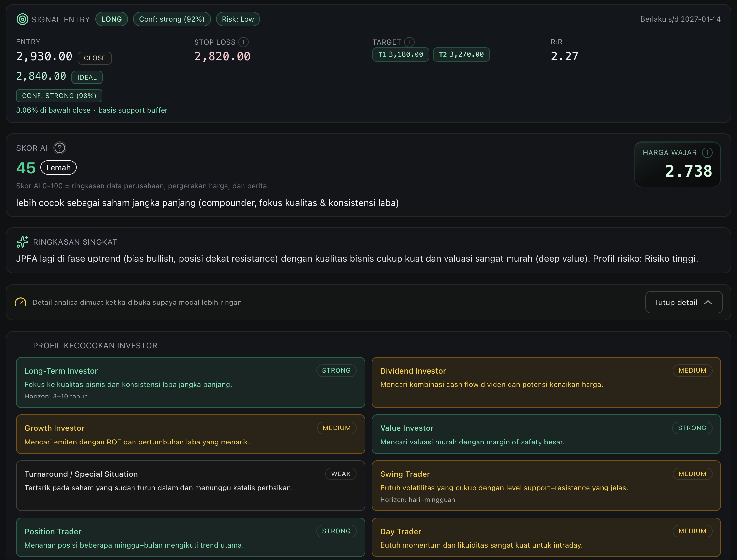
Task: Select the T1 3,180.00 target chip
Action: [x=400, y=55]
